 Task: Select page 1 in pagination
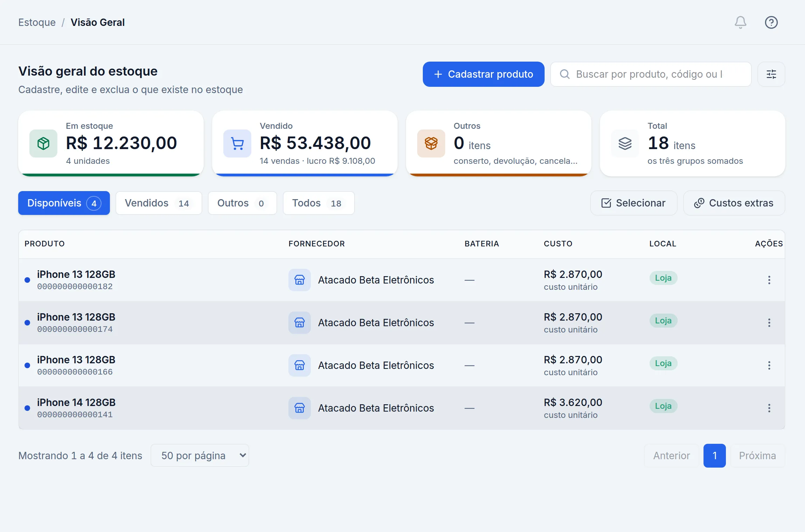[x=714, y=456]
